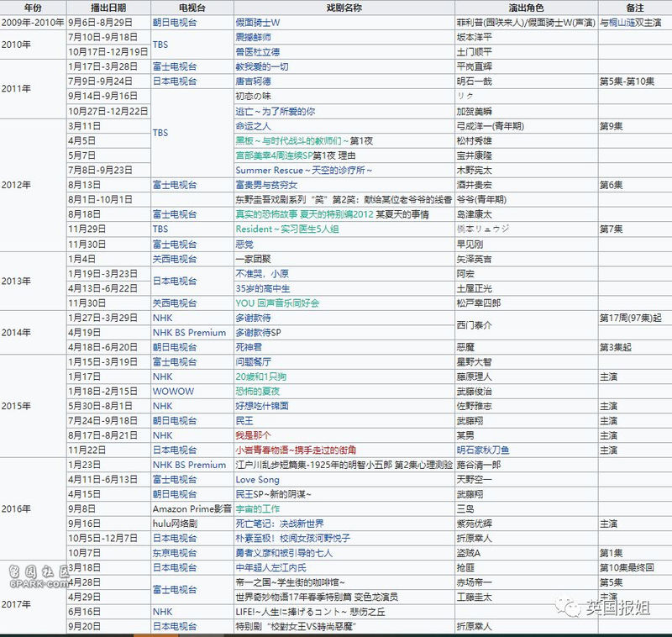
Task: Open the 中年超人左江内氏 link
Action: point(270,567)
